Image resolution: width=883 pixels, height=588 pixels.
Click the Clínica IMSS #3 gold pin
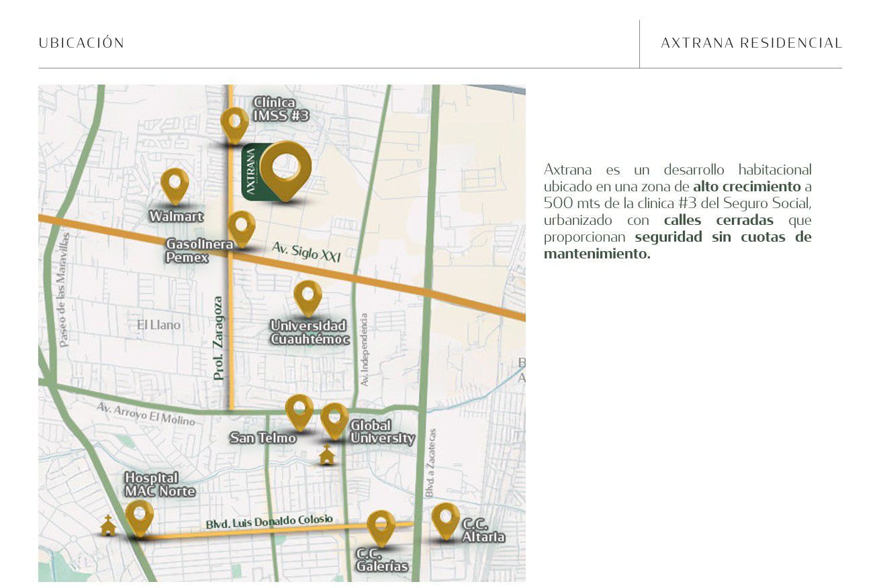point(234,126)
